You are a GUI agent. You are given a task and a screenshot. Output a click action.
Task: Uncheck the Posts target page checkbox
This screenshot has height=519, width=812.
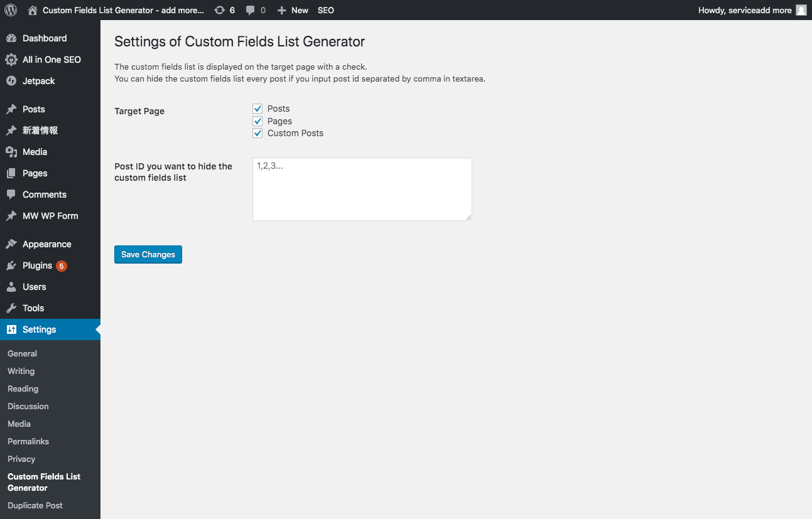[x=257, y=109]
